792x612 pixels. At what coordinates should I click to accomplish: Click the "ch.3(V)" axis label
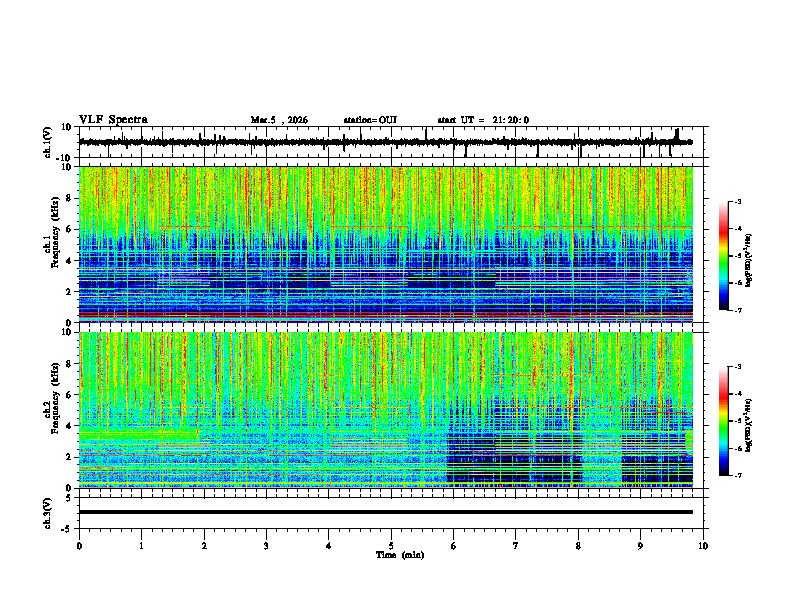click(48, 513)
